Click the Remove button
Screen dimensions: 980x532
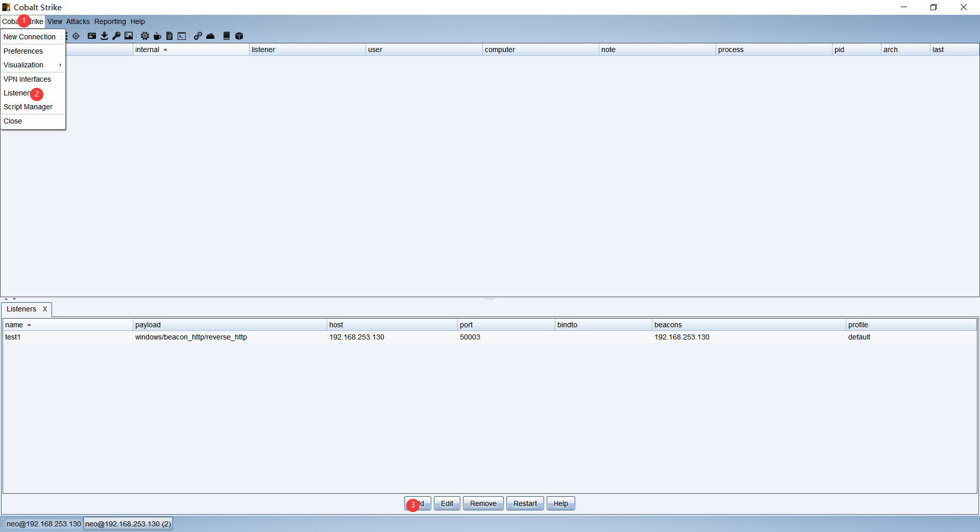[x=483, y=503]
